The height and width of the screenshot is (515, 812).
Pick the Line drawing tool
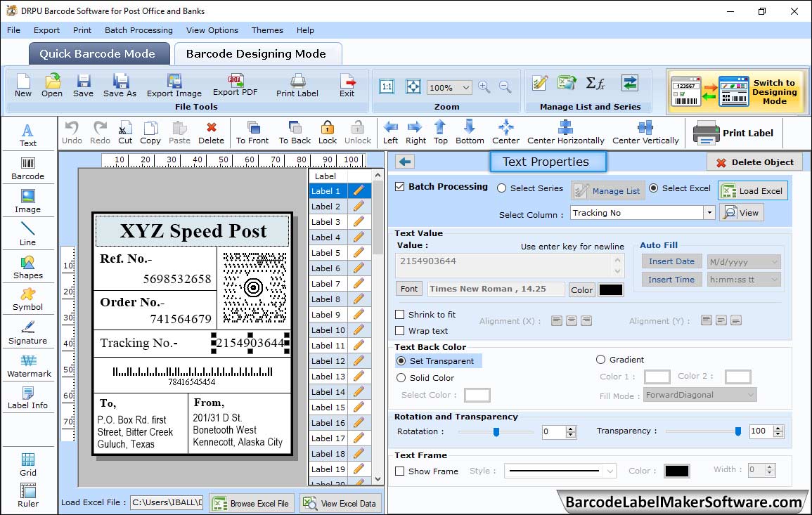pyautogui.click(x=28, y=234)
